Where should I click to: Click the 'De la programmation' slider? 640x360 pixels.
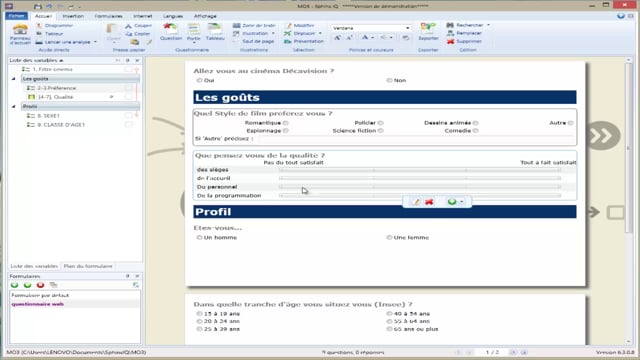coord(420,196)
